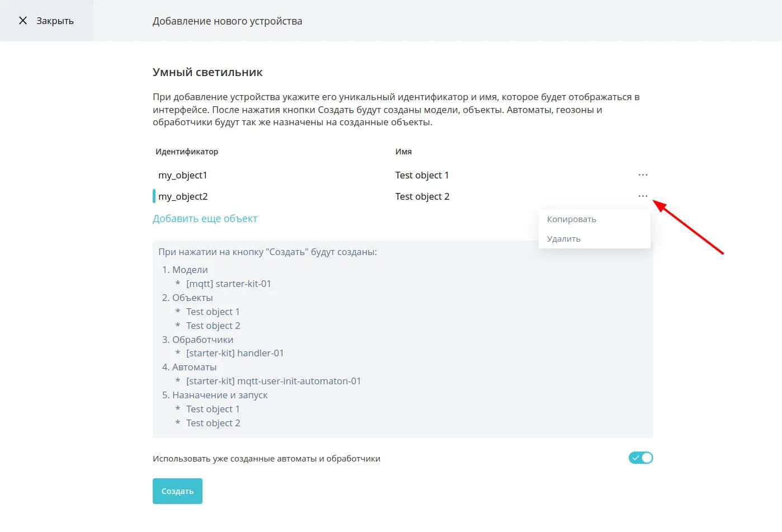This screenshot has height=532, width=782.
Task: Click the Имя column header
Action: click(403, 152)
